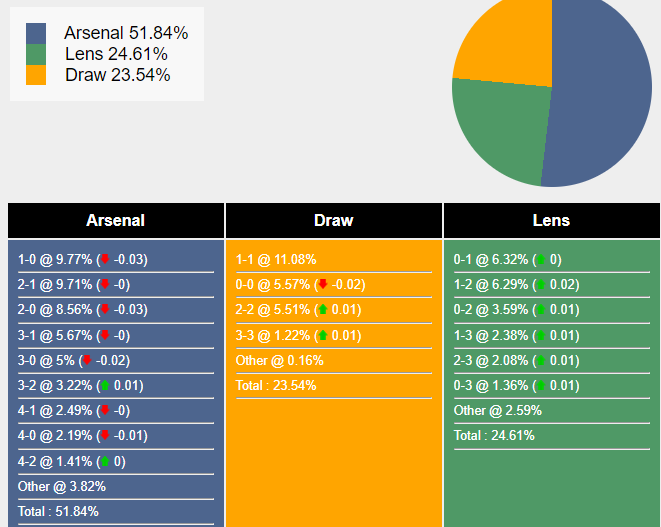Click Total : 24.61% in Lens column
Screen dimensions: 661x527
click(494, 436)
